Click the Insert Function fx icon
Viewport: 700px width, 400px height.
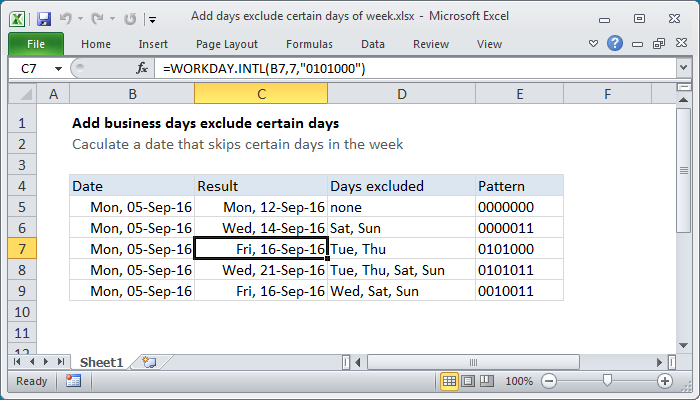(142, 68)
